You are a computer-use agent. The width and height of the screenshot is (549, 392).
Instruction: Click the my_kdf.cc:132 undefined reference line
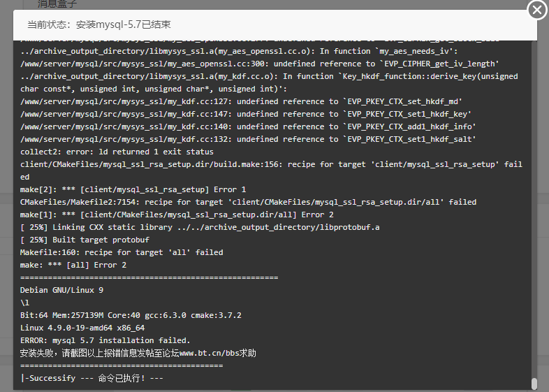click(x=248, y=139)
